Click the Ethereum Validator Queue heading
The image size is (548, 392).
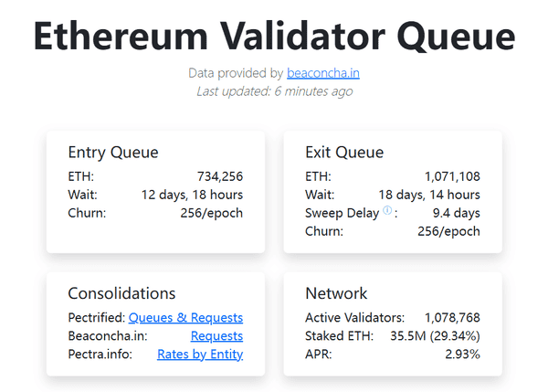[274, 35]
